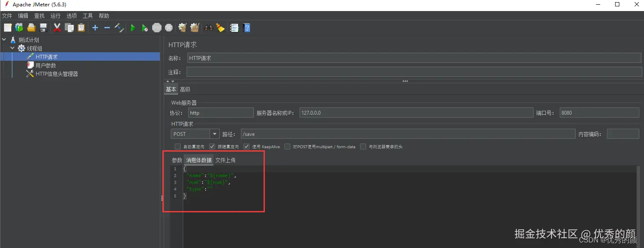Open the 帮助 menu
Viewport: 644px width, 248px height.
point(104,16)
